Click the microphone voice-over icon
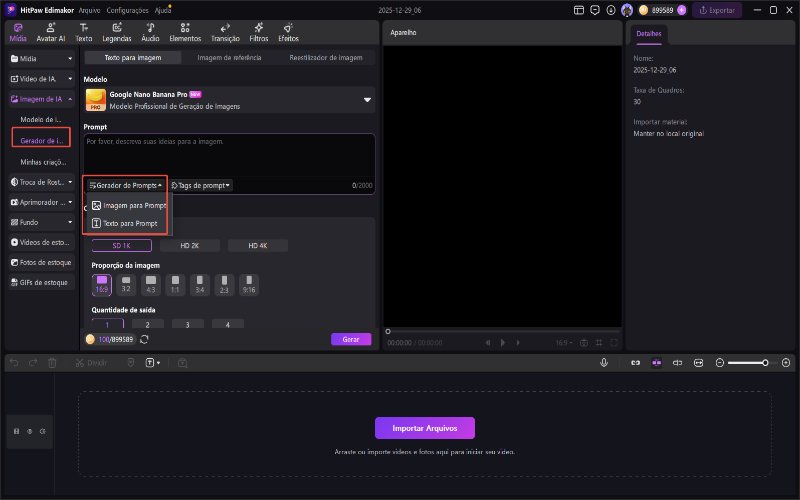 [x=604, y=363]
